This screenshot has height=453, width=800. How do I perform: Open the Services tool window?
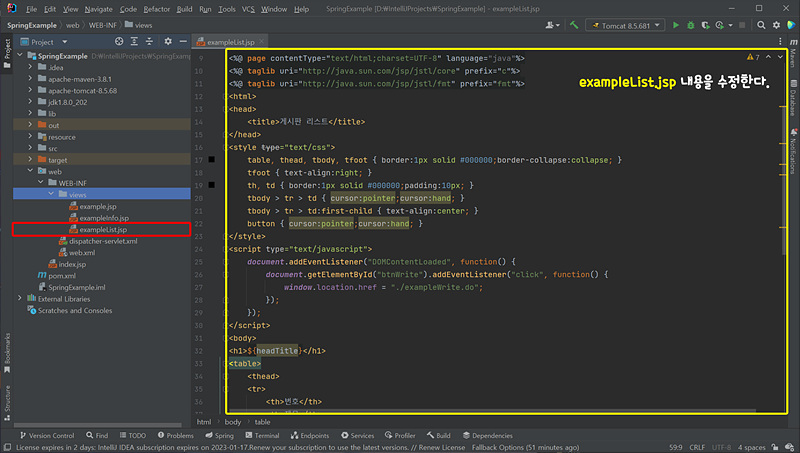(x=357, y=436)
